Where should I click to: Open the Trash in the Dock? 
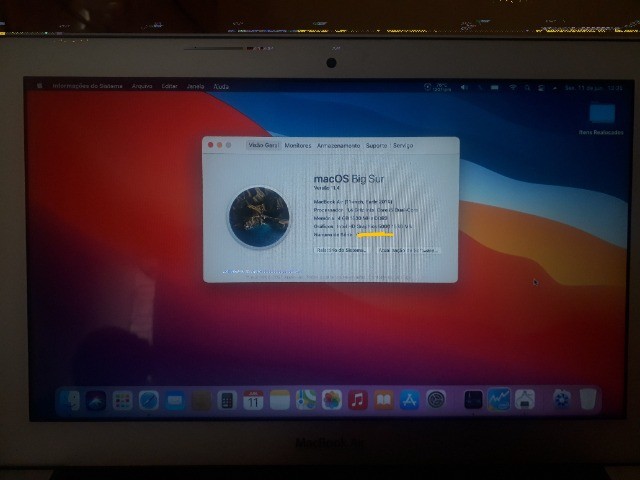click(x=588, y=400)
